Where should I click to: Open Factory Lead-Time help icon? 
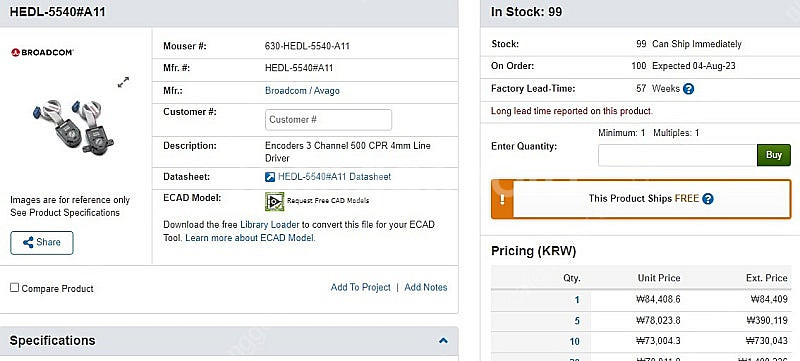[688, 89]
